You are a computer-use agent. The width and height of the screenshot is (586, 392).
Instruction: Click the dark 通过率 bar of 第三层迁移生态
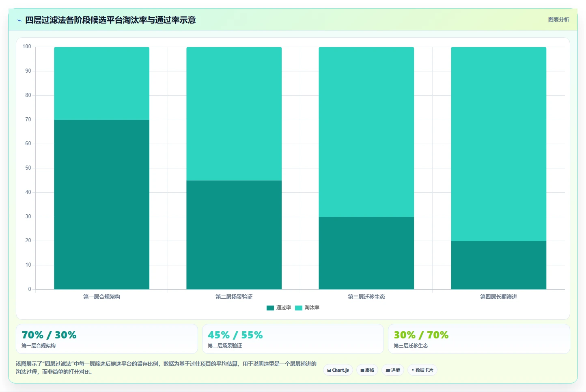[366, 253]
